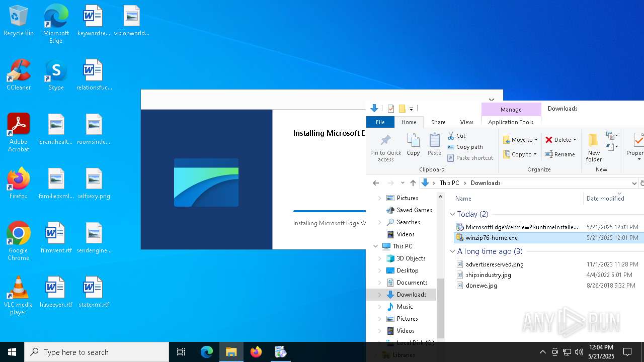Open Edge from the taskbar

(207, 352)
